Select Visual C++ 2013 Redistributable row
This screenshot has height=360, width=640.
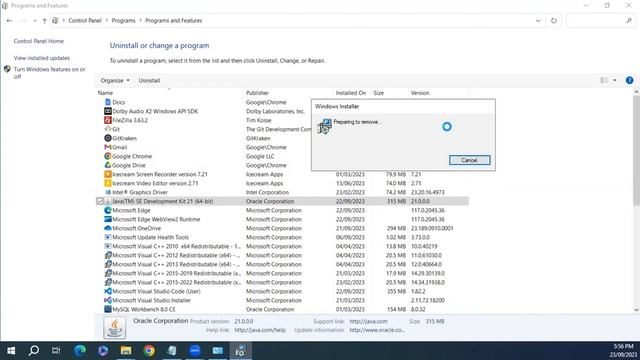point(282,264)
